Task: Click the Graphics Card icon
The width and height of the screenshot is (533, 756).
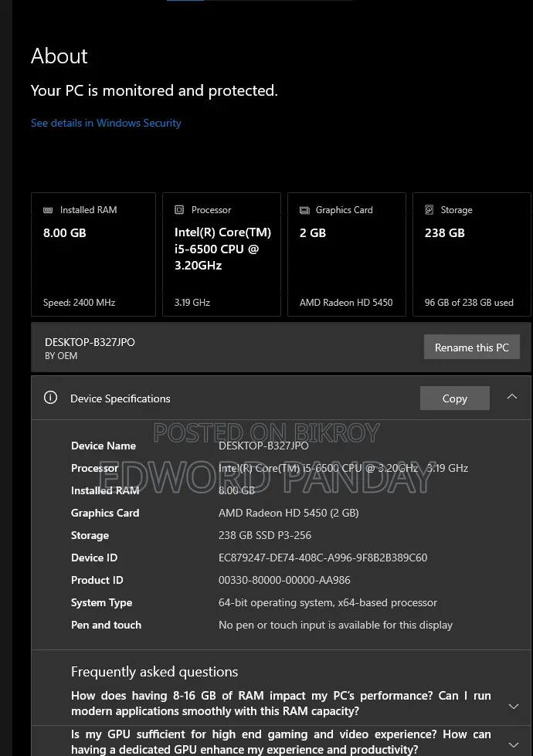Action: tap(304, 210)
